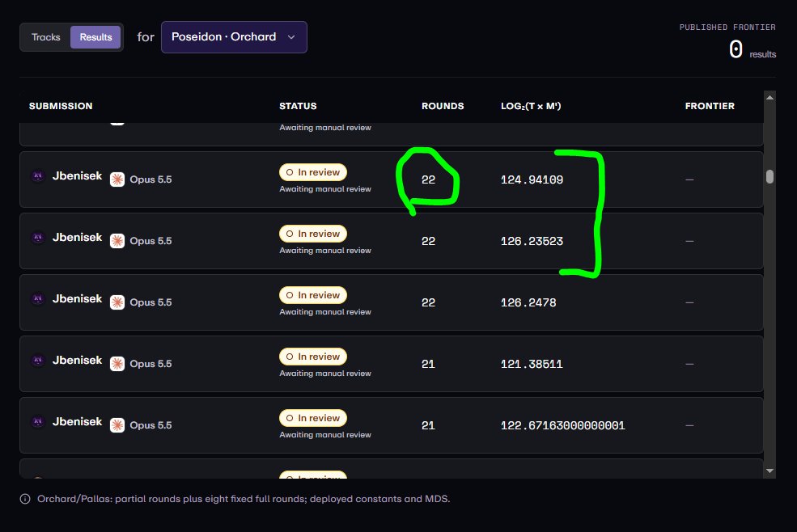Open Jbenisek's name in the 121.38511 row
This screenshot has height=532, width=797.
click(77, 361)
